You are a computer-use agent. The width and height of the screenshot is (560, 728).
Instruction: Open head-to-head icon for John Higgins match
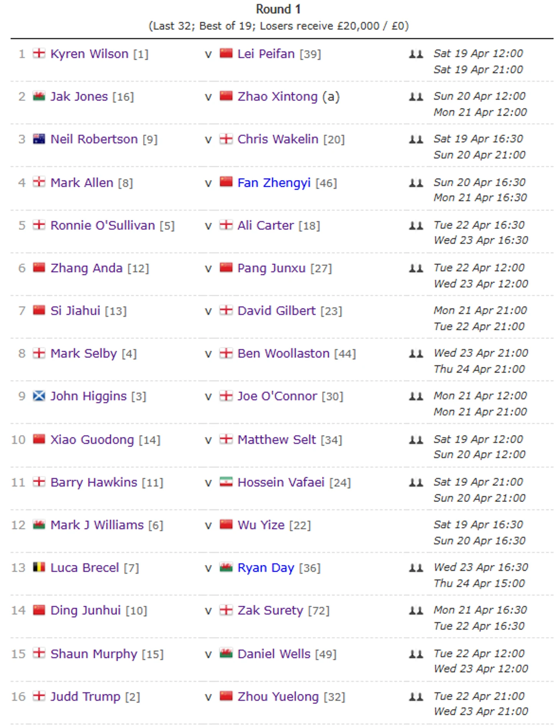coord(416,396)
